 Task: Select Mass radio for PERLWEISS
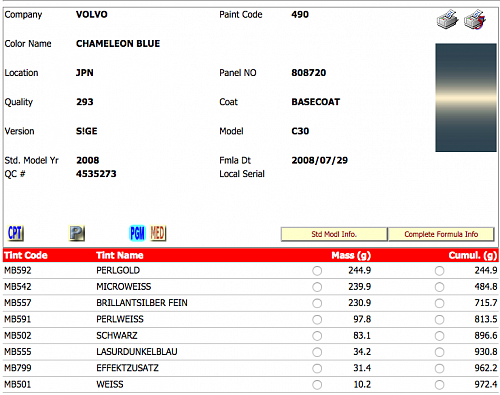point(317,319)
